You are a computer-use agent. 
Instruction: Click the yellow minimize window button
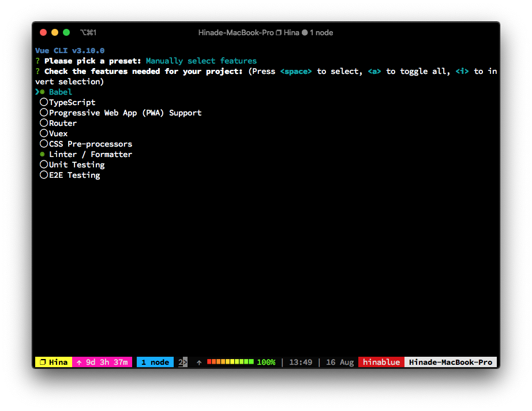pos(55,32)
